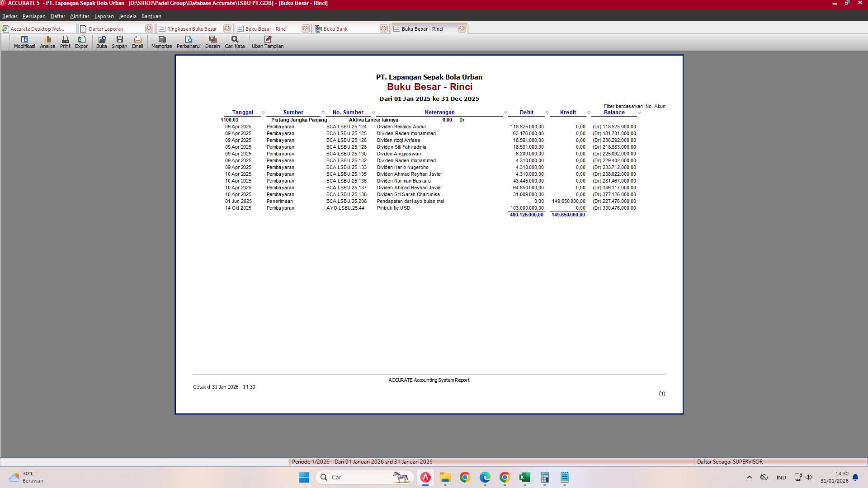The image size is (868, 488).
Task: Click the Buka icon
Action: pyautogui.click(x=101, y=42)
